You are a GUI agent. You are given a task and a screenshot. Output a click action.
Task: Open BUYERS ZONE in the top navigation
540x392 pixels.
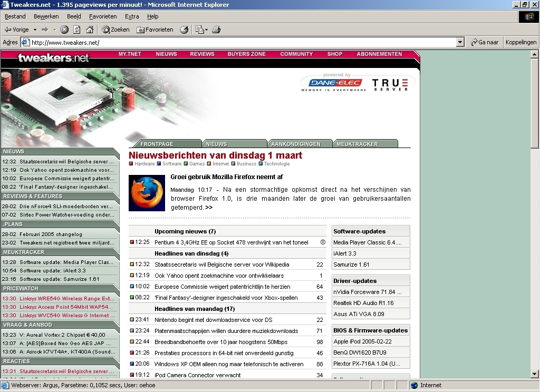click(247, 54)
